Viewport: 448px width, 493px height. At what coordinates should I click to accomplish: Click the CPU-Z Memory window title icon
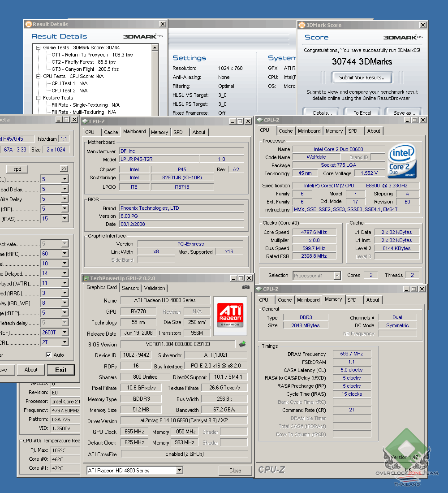tap(259, 289)
